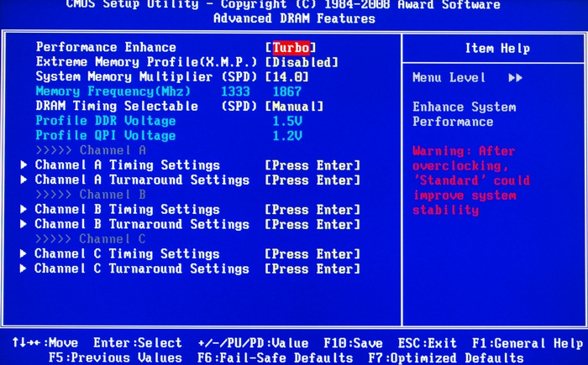Click arrow beside Channel B Timing Settings
This screenshot has width=588, height=365.
tap(24, 210)
